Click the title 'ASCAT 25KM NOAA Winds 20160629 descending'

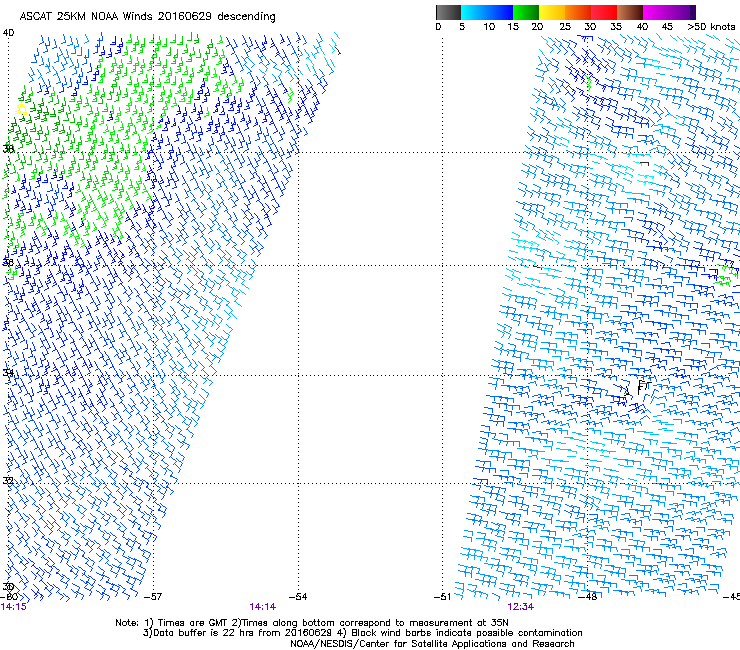(147, 17)
